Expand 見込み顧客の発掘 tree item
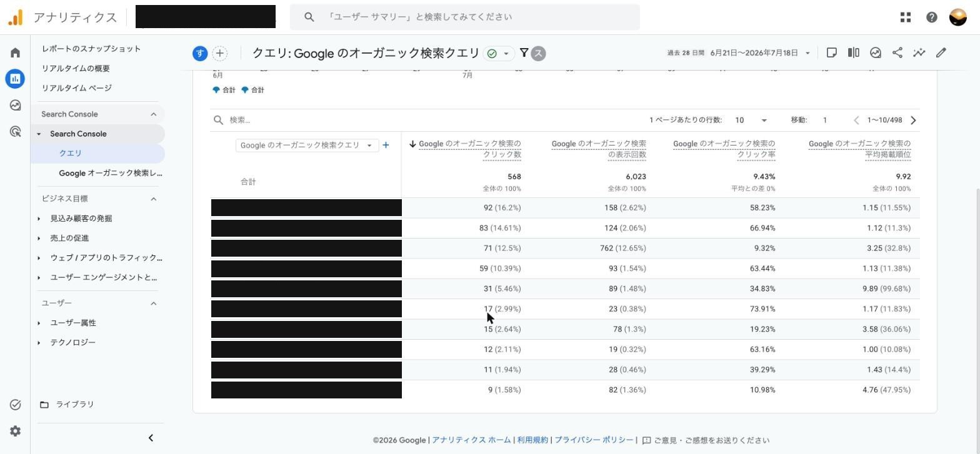This screenshot has height=454, width=980. point(39,219)
